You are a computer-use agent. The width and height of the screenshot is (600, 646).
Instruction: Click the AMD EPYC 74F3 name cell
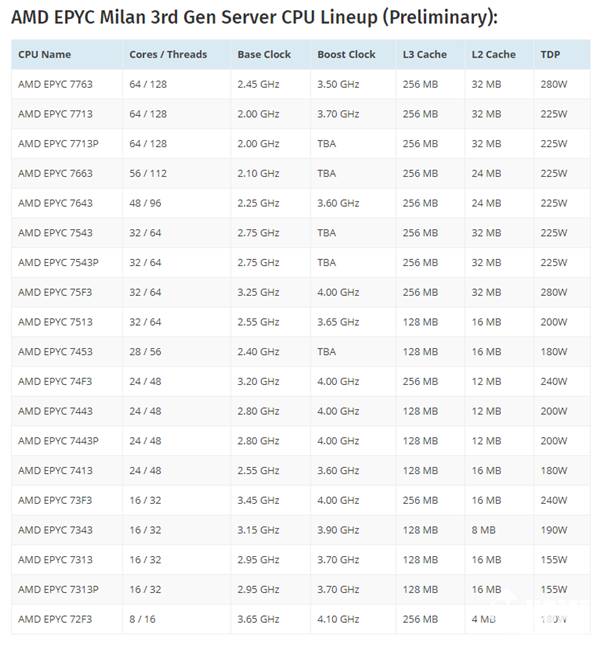(55, 382)
